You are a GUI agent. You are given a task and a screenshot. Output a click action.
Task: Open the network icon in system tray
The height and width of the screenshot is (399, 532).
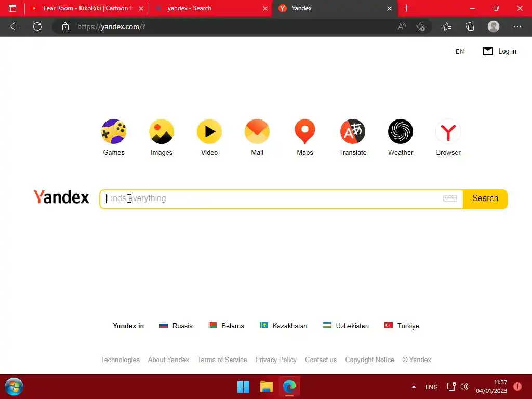click(x=451, y=387)
